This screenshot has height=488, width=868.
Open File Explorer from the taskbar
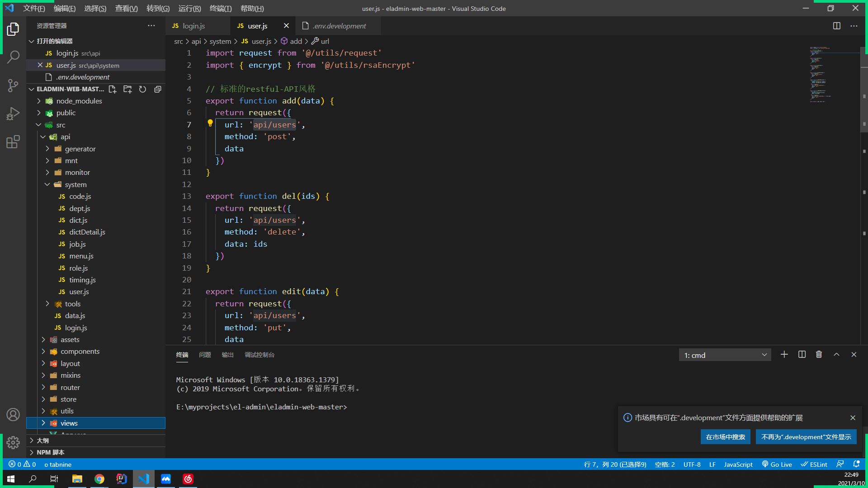click(77, 479)
